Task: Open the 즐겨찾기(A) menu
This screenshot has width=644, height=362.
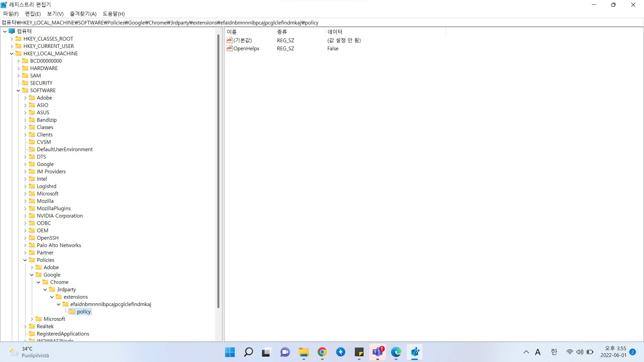Action: coord(83,14)
